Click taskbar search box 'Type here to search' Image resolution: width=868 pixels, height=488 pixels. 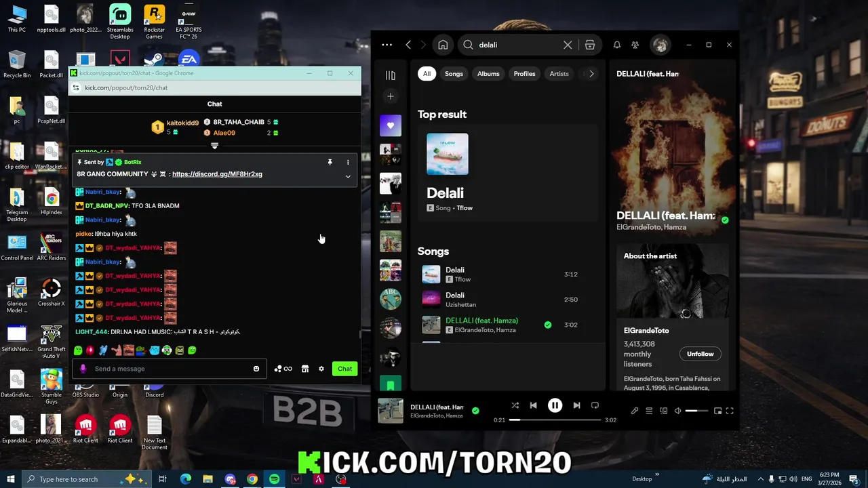pyautogui.click(x=88, y=479)
